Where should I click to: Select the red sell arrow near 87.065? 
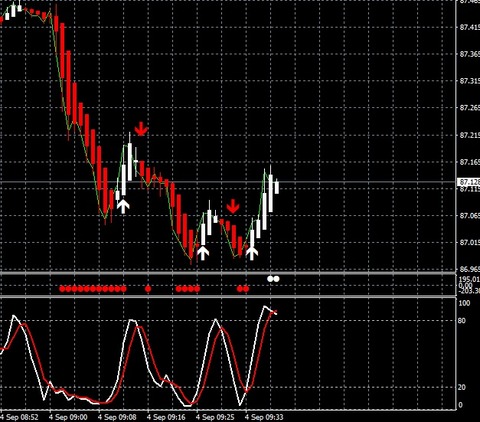tap(233, 206)
